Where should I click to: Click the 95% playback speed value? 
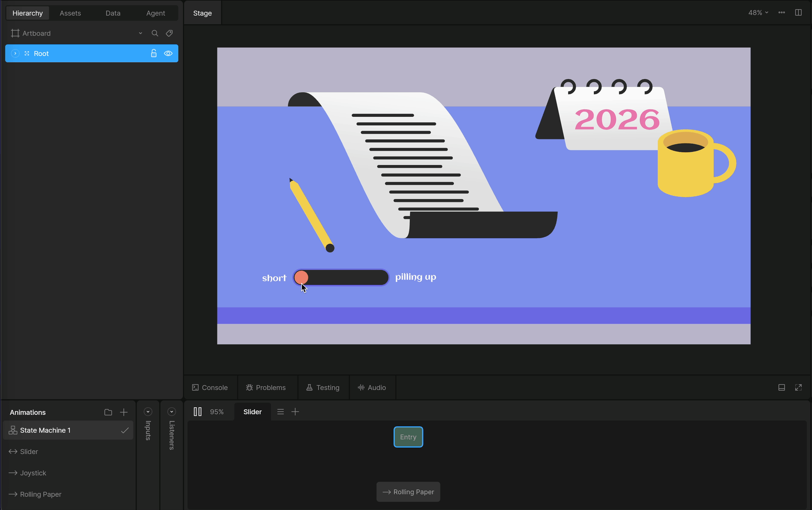point(217,412)
